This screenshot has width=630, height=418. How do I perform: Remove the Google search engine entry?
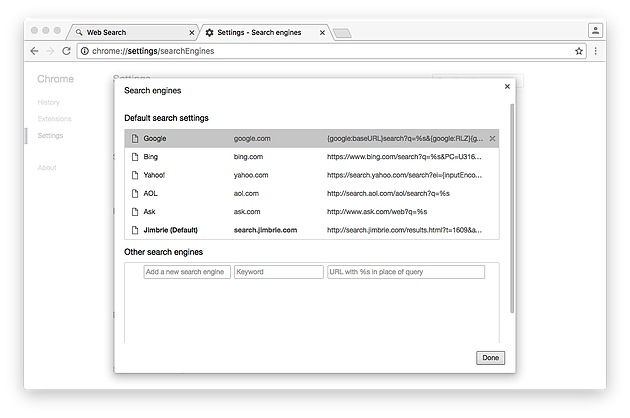point(492,139)
